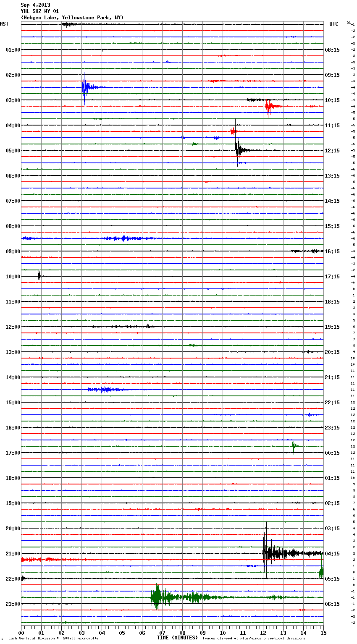
Task: Click the 18:15 UTC time label
Action: point(332,302)
